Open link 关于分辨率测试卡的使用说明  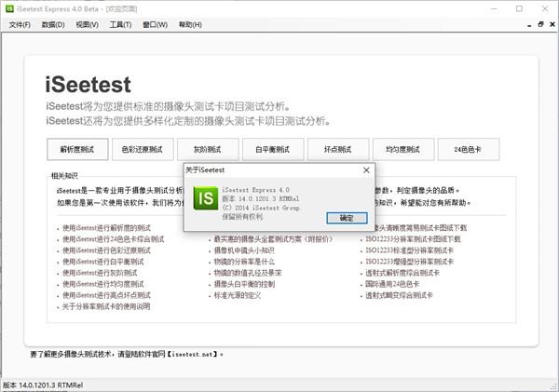tap(106, 306)
